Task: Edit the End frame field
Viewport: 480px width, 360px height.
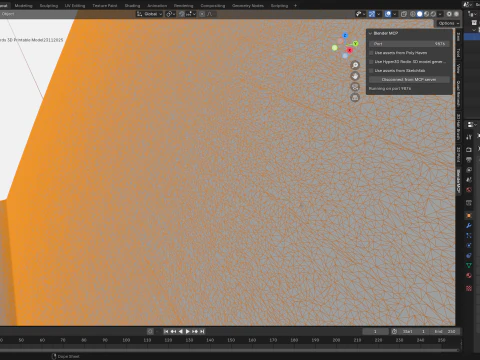Action: (445, 331)
